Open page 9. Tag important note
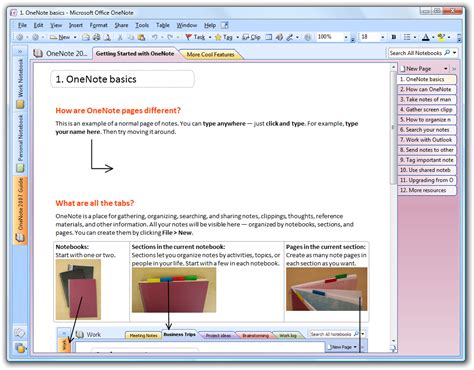474x370 pixels. tap(426, 160)
